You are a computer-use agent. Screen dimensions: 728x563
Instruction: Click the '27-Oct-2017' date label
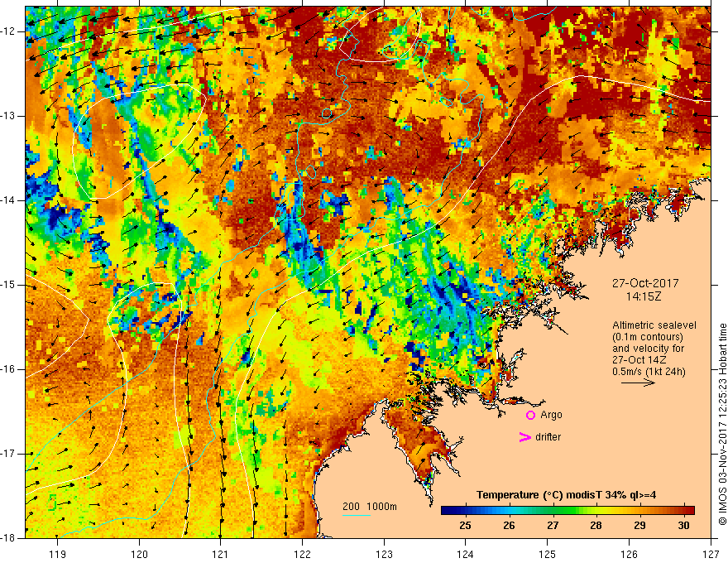pyautogui.click(x=645, y=283)
